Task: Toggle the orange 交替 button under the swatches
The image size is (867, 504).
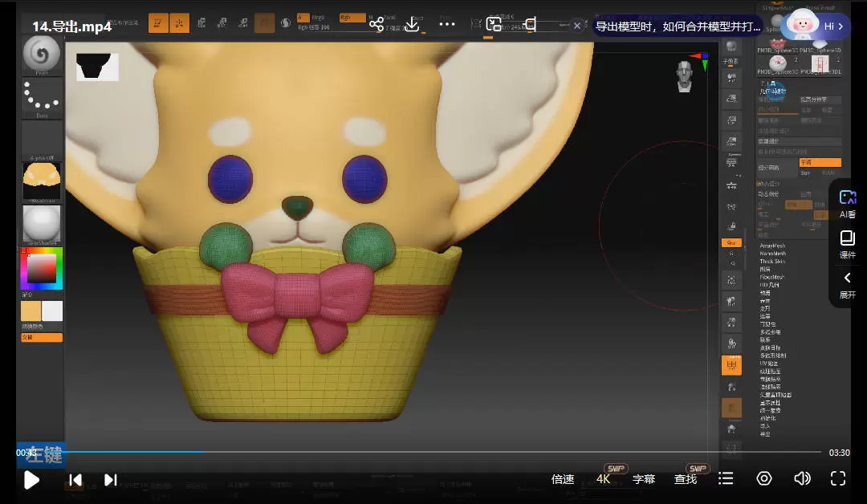Action: [x=42, y=337]
